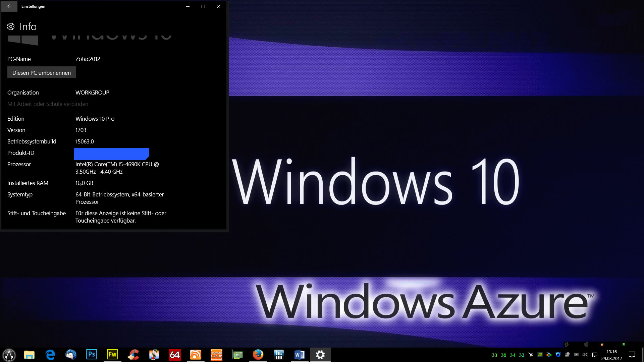This screenshot has width=644, height=362.
Task: Click 'Mit Arbeit oder Schule verbinden' link
Action: (48, 104)
